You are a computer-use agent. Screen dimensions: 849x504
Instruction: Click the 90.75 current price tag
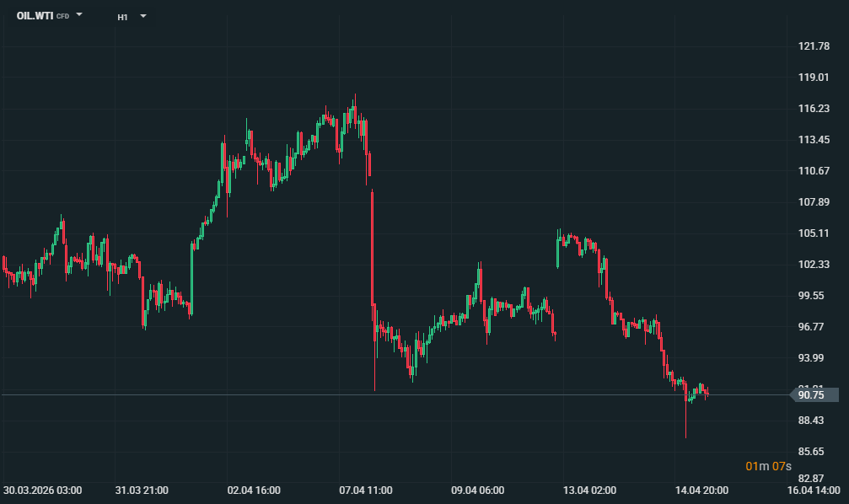pyautogui.click(x=811, y=394)
